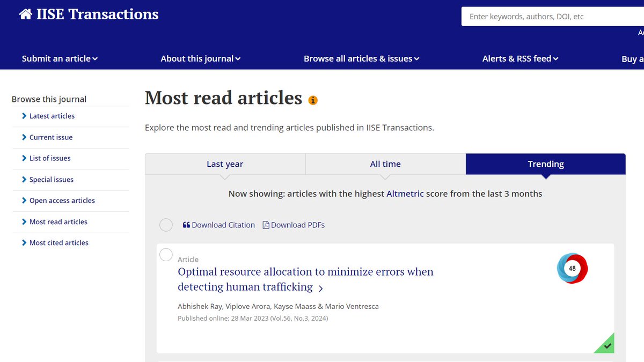Click the Browse this journal heading

pos(49,99)
